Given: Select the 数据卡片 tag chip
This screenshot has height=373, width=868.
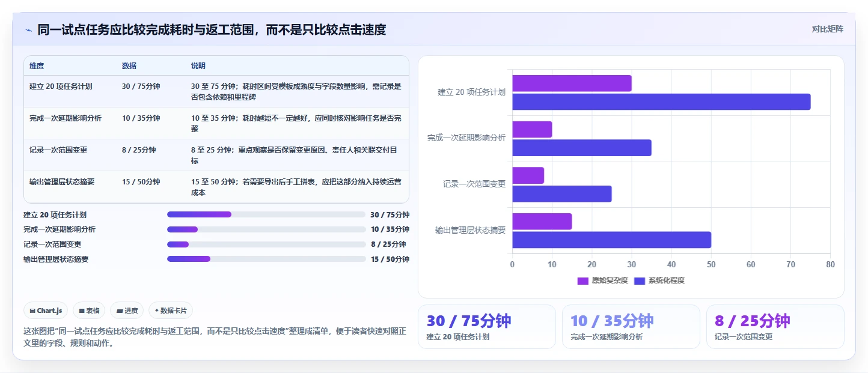Looking at the screenshot, I should [x=171, y=311].
